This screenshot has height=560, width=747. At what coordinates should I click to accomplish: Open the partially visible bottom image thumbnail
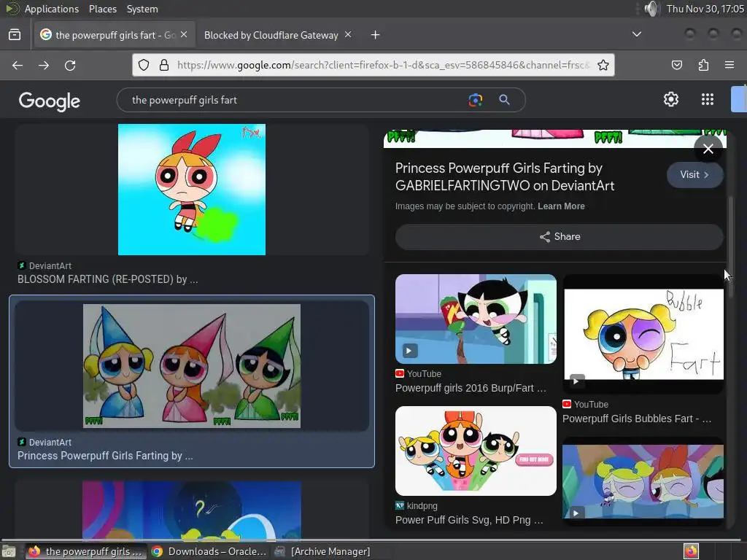pos(192,510)
